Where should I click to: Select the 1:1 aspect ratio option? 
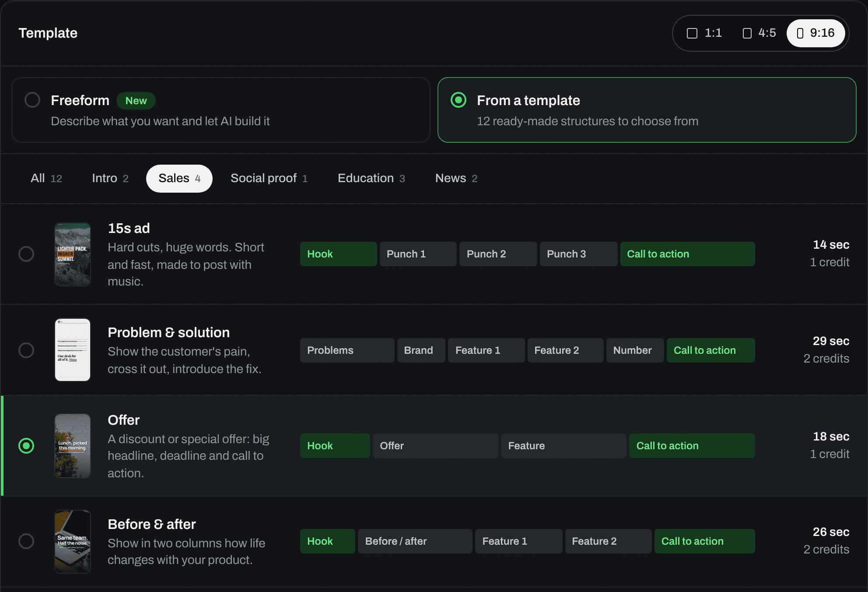pos(704,33)
